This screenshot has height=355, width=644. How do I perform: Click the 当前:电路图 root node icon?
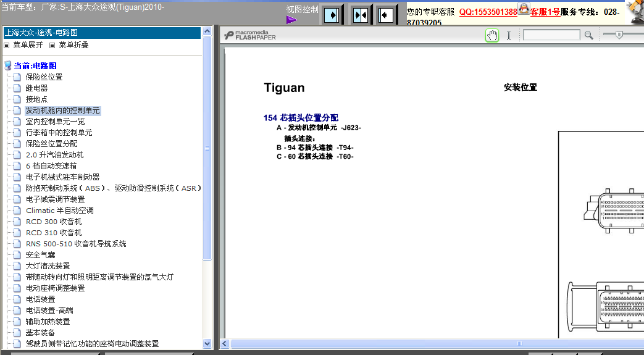tap(8, 65)
